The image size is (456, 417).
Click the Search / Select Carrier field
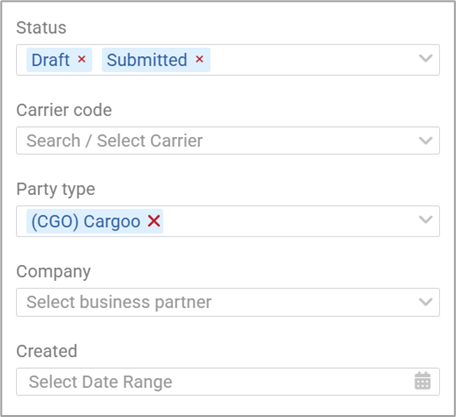point(228,140)
